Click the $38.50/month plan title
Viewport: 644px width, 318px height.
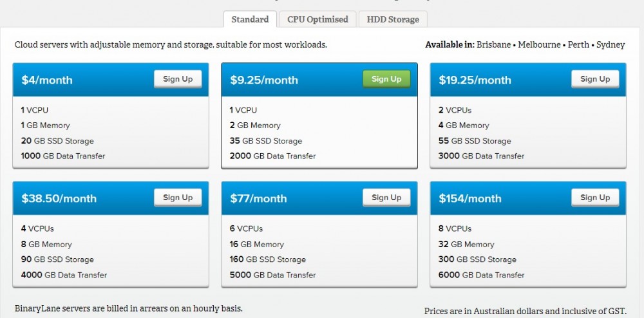pos(59,199)
